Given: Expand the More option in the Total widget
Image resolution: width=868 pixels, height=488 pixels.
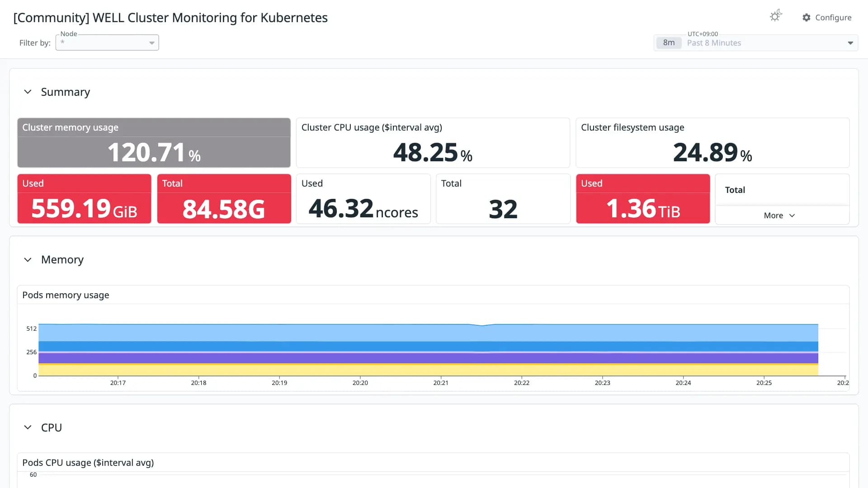Looking at the screenshot, I should [x=779, y=216].
